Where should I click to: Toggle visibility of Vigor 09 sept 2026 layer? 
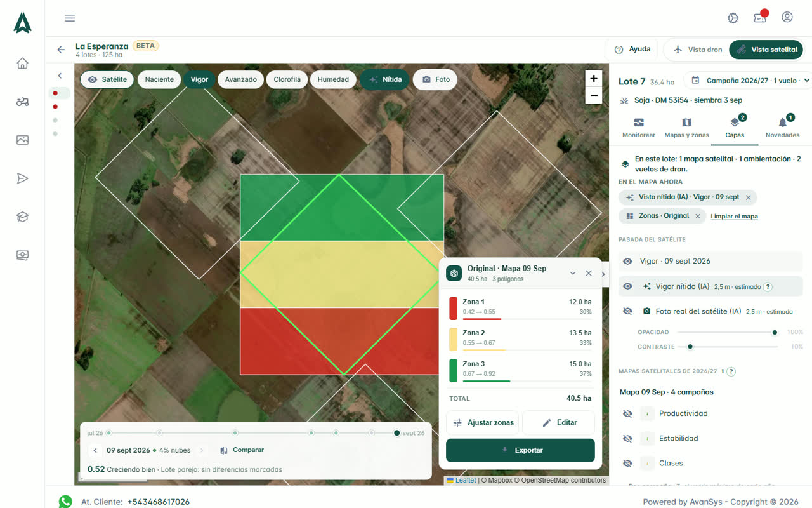(627, 261)
